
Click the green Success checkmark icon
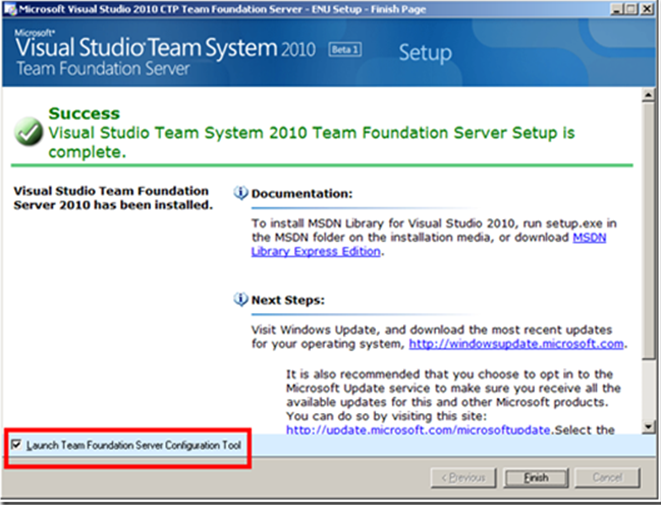pos(28,132)
